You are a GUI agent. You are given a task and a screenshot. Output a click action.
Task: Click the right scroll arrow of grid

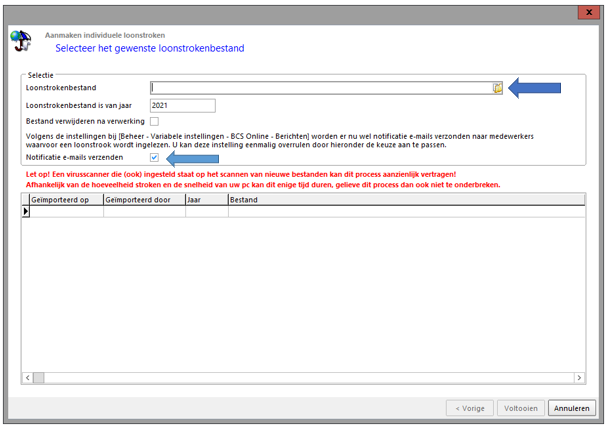pyautogui.click(x=579, y=378)
